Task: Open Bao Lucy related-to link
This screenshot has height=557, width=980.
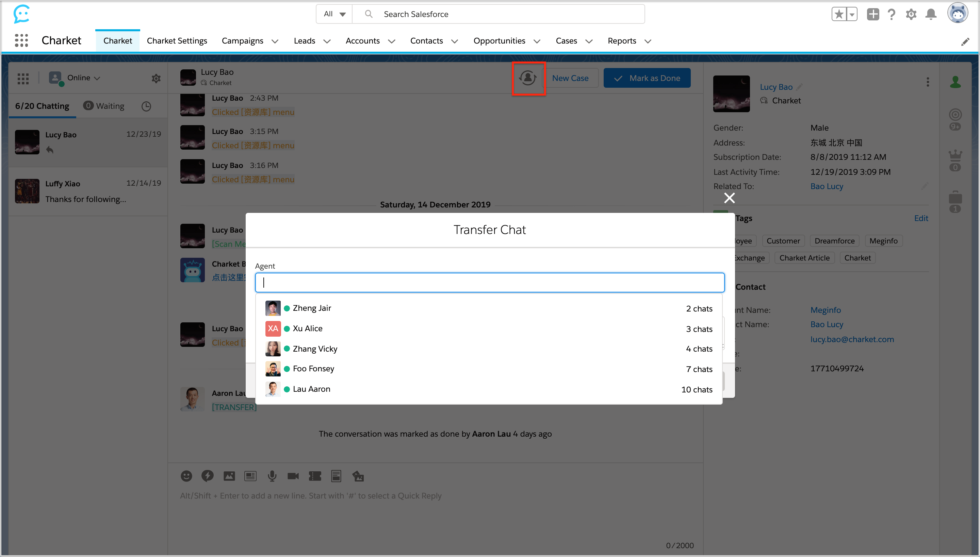Action: (827, 186)
